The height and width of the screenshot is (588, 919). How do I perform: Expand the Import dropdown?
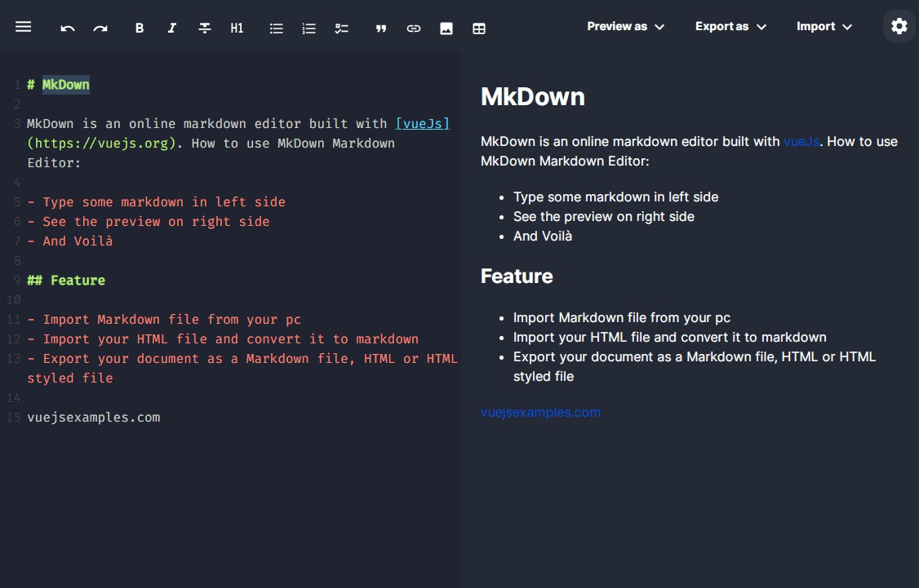coord(824,26)
